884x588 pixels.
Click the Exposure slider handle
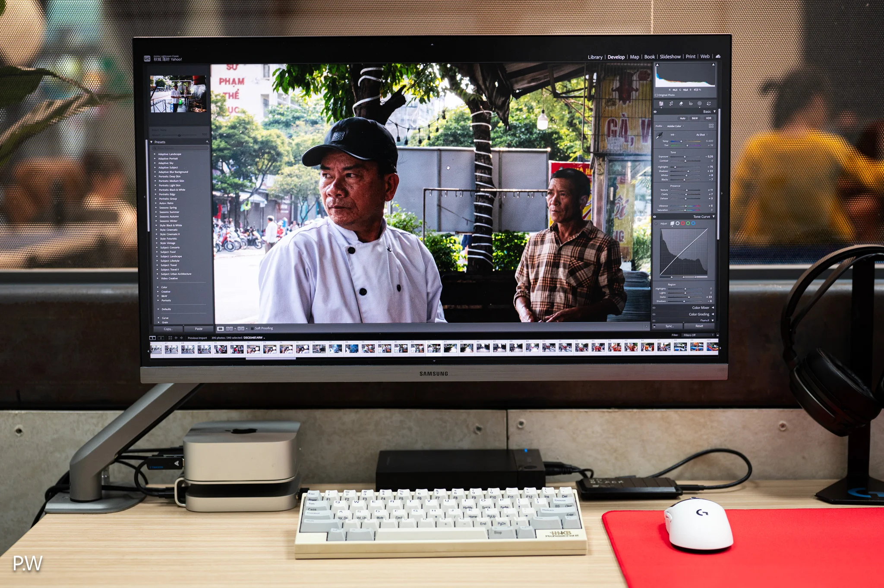[x=684, y=157]
